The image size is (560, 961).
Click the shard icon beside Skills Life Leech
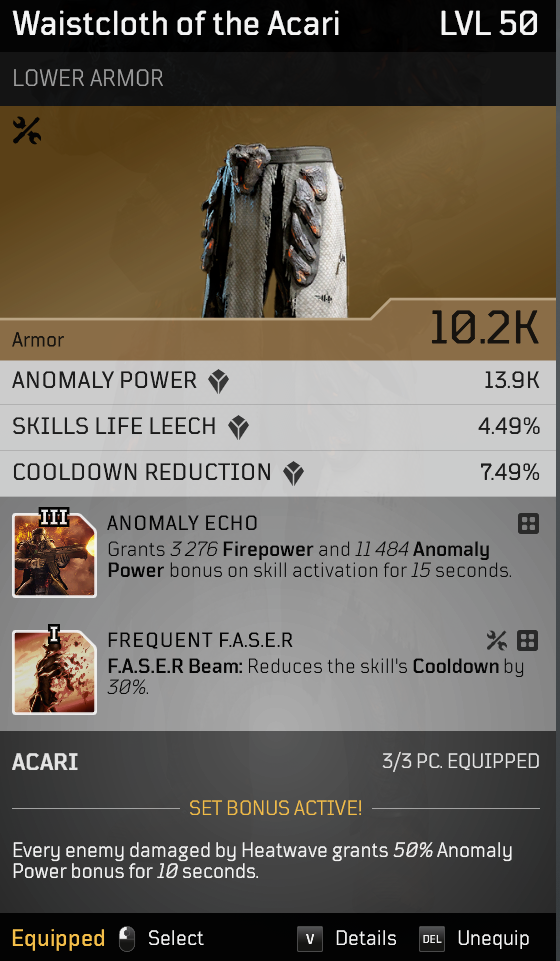pos(238,428)
